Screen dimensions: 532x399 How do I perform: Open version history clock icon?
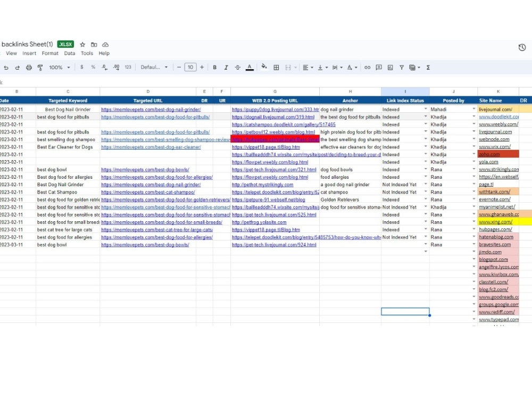coord(522,47)
